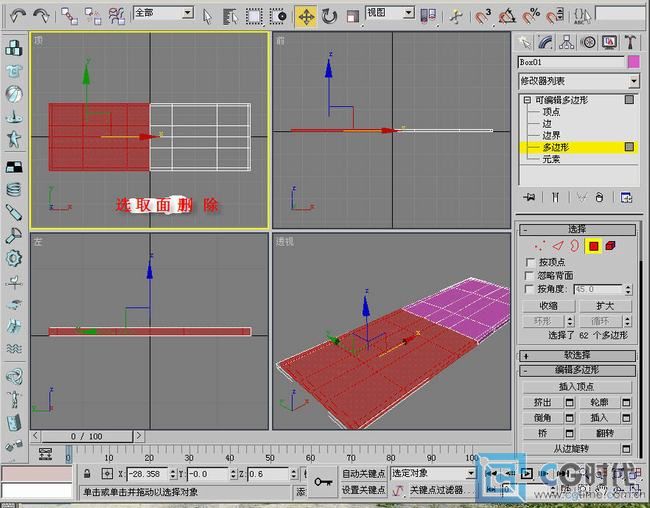Select the Rectangular Selection Region tool
Screen dimensions: 650x508
[x=254, y=17]
